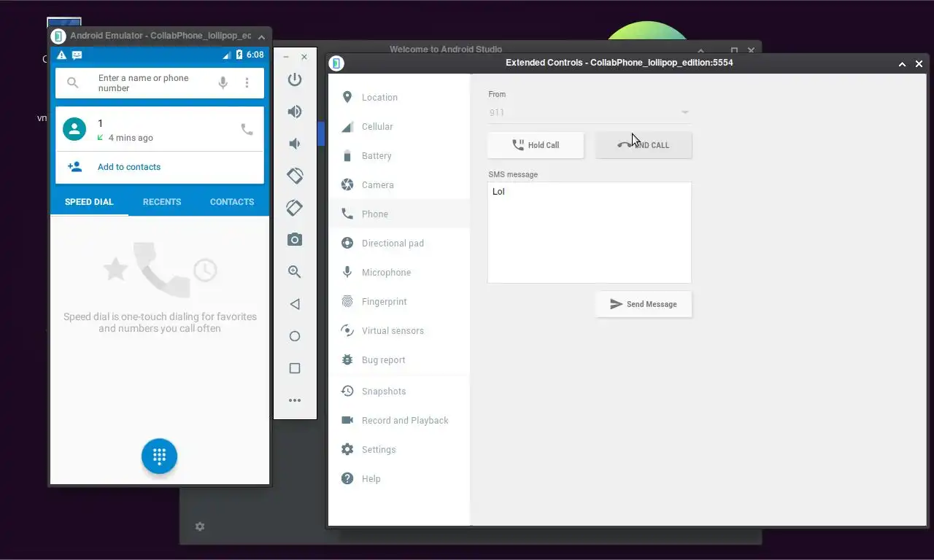The image size is (934, 560).
Task: Expand the From phone number dropdown
Action: click(x=589, y=112)
